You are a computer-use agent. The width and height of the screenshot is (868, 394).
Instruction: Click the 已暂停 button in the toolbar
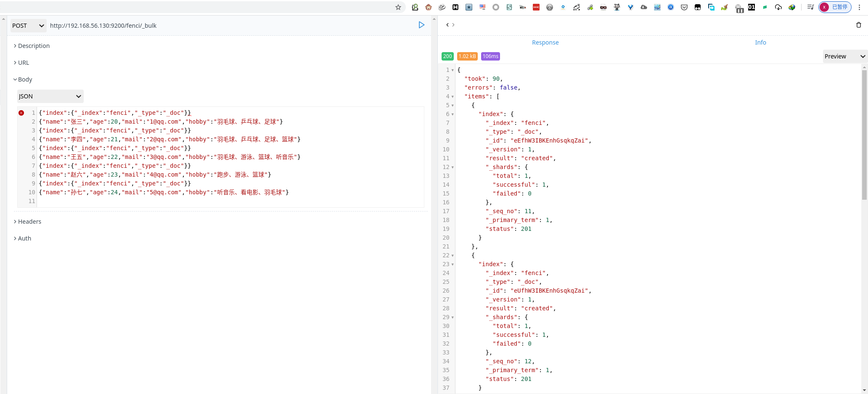[x=835, y=7]
